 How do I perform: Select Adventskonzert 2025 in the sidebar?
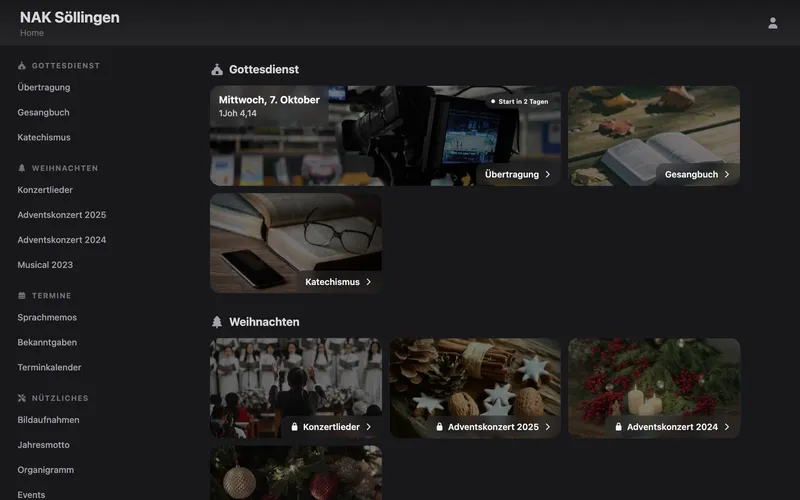coord(62,215)
